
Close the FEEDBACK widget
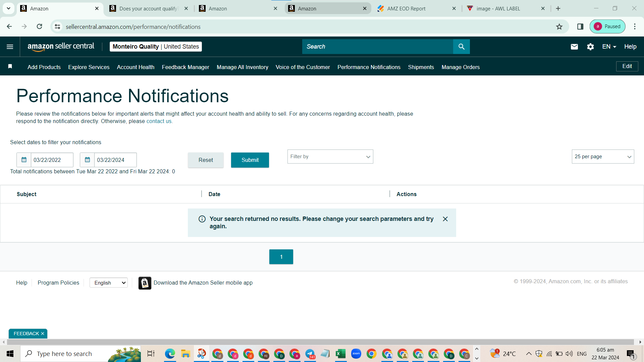pos(43,334)
